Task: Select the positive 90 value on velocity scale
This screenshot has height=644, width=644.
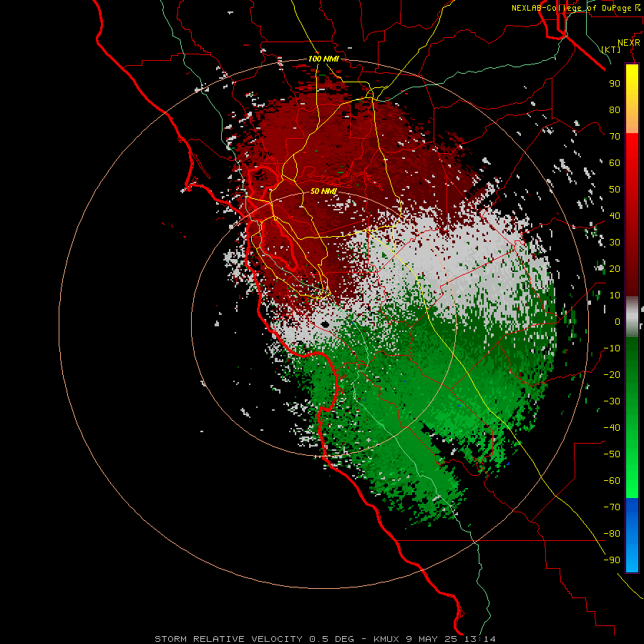Action: pos(615,84)
